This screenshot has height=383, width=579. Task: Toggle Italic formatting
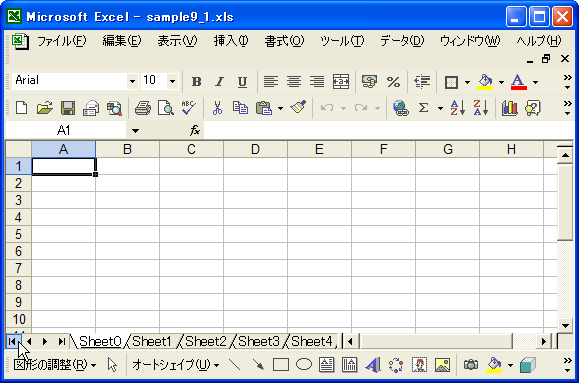pos(219,82)
